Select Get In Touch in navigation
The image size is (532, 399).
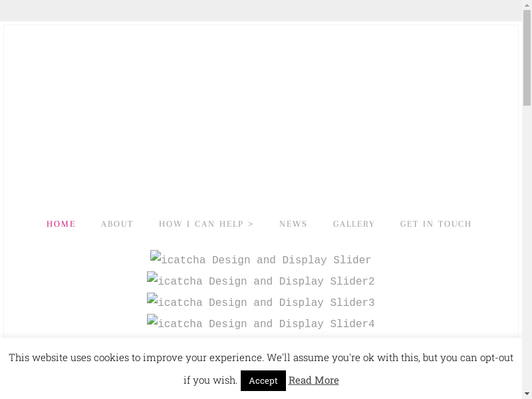point(436,224)
